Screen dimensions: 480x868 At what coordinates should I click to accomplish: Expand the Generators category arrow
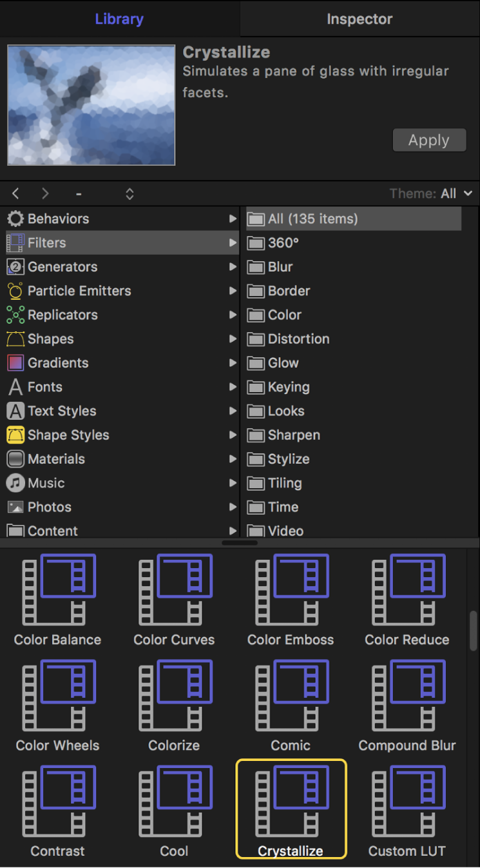click(233, 267)
